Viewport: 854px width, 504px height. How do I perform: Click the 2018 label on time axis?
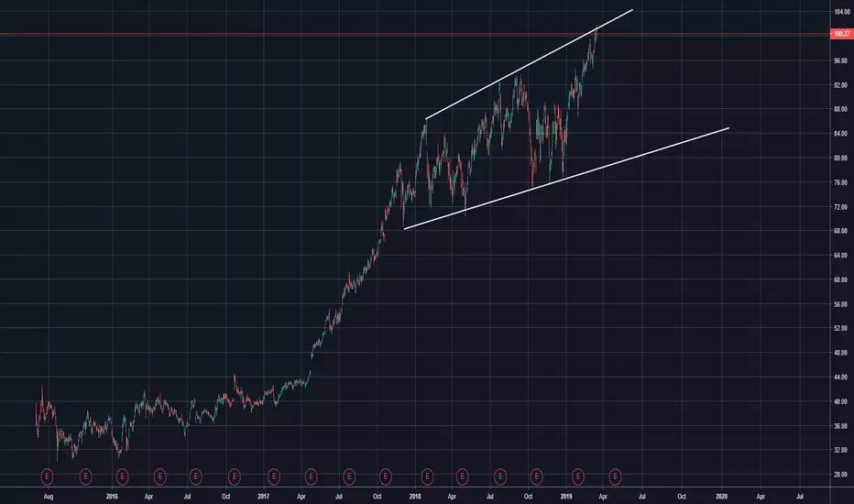(x=415, y=497)
